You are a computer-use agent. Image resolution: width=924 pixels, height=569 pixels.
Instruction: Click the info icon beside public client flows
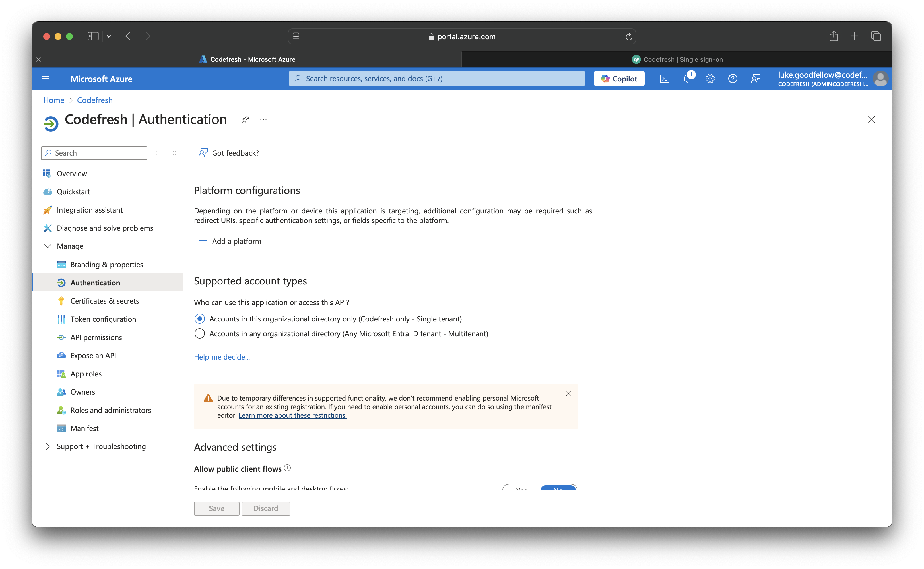[x=287, y=468]
